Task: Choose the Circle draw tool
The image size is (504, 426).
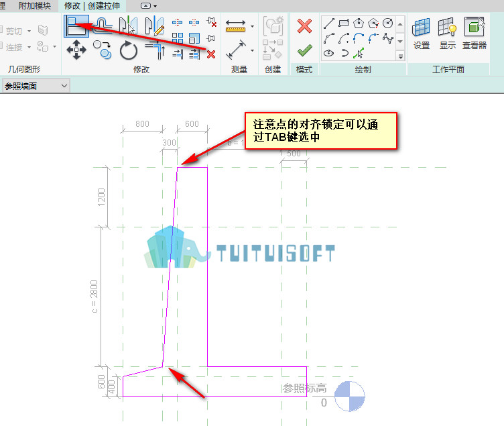Action: pos(387,23)
